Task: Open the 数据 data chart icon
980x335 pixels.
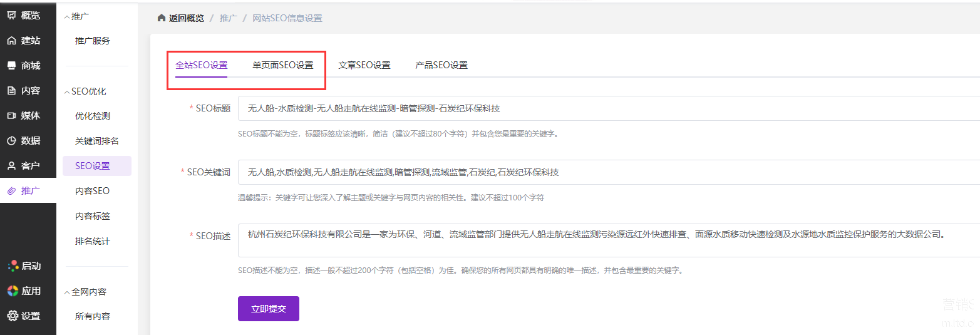Action: tap(12, 141)
